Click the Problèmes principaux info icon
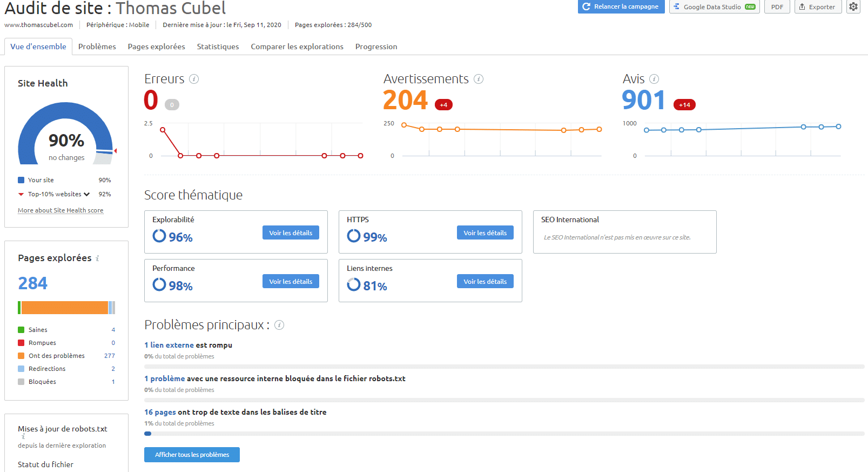Screen dimensions: 868x472 click(279, 325)
